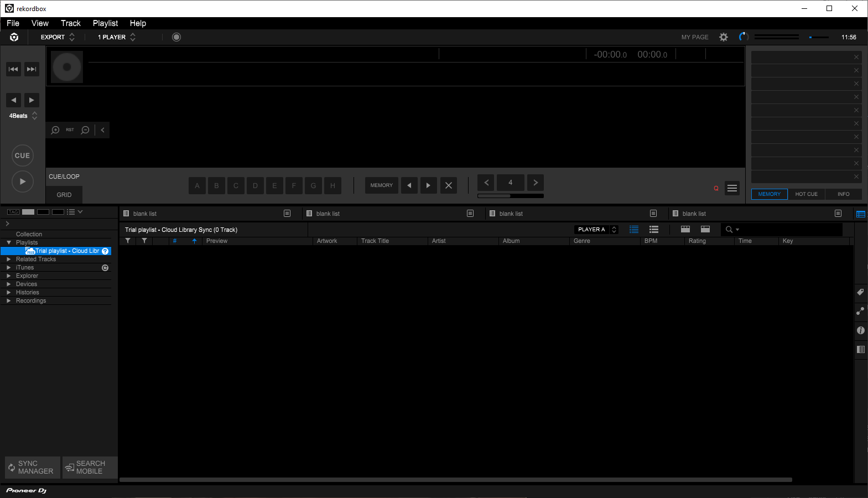Open help icon on Trial playlist row
This screenshot has width=868, height=498.
tap(105, 251)
